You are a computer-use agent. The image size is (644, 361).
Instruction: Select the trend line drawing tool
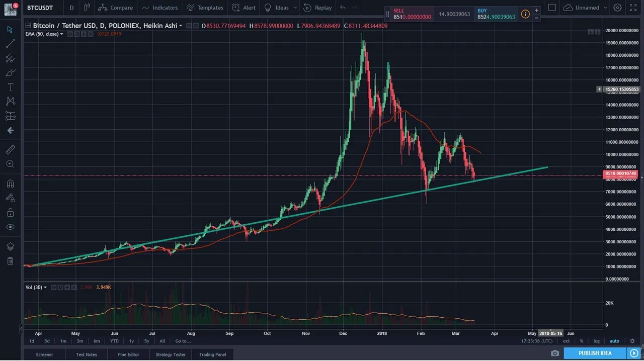click(10, 44)
